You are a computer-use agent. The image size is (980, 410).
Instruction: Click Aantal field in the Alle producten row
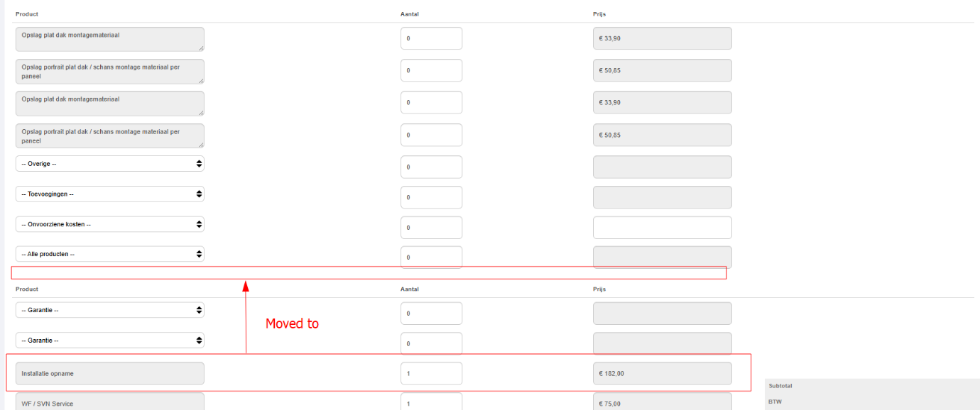coord(431,257)
